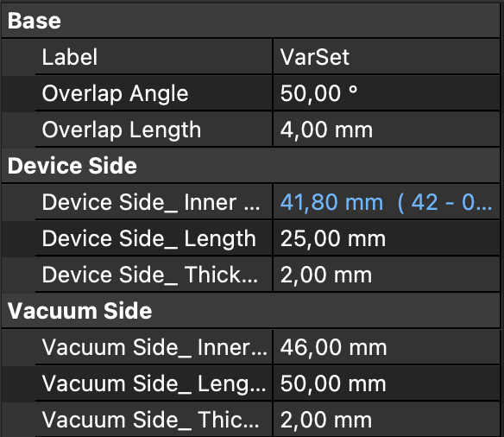Edit the 25,00 mm device length value
This screenshot has height=437, width=504.
click(x=386, y=239)
